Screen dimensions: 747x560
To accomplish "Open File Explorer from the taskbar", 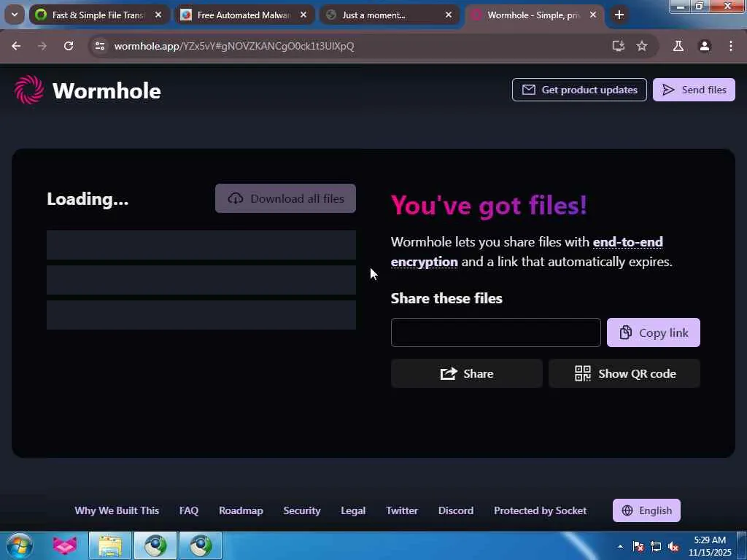I will [110, 545].
